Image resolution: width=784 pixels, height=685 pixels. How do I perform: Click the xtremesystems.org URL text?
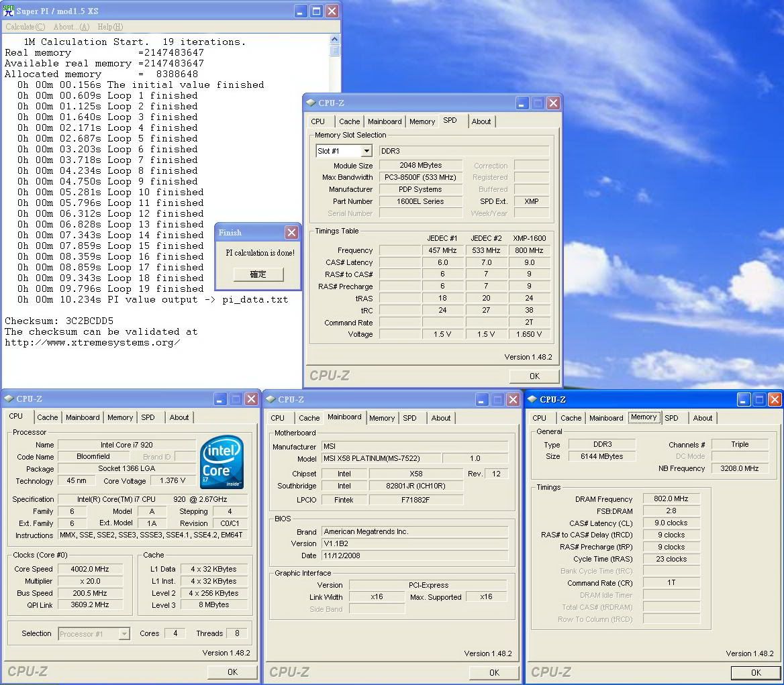coord(92,343)
